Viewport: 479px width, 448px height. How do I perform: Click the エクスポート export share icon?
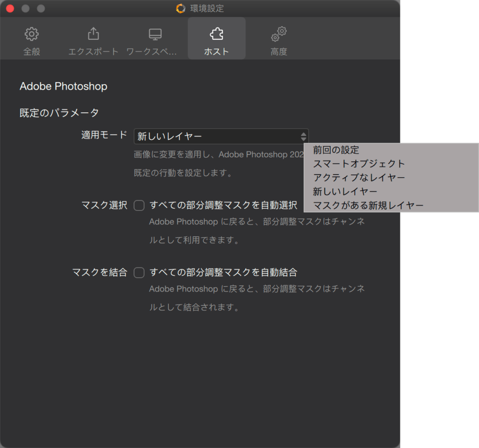pos(94,34)
